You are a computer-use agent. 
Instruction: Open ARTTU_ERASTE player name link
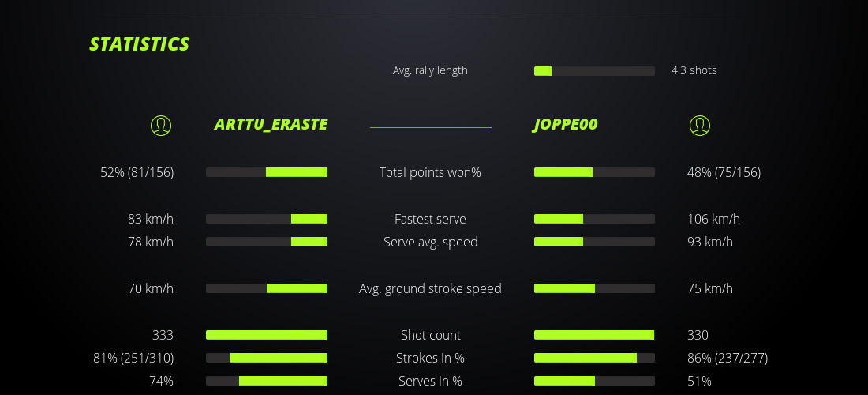pyautogui.click(x=271, y=125)
